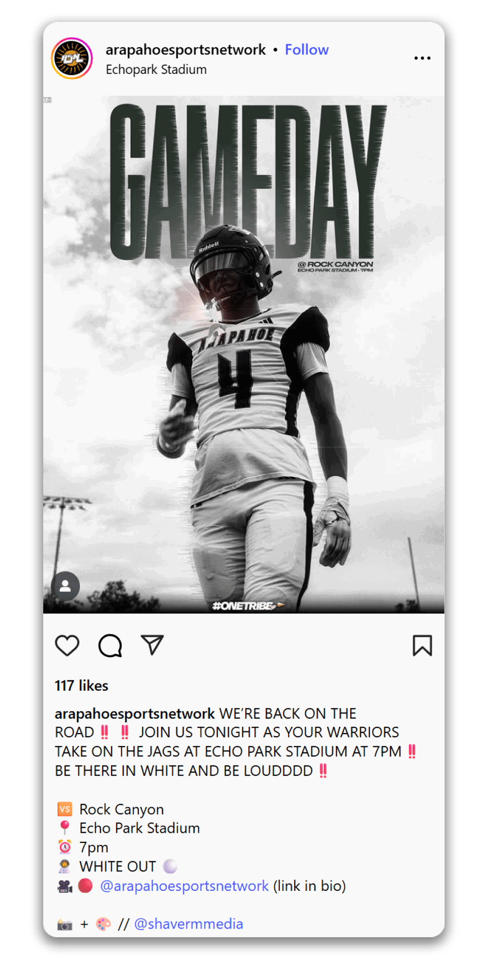Viewport: 488px width, 980px height.
Task: Share the post via the paper plane icon
Action: 152,645
